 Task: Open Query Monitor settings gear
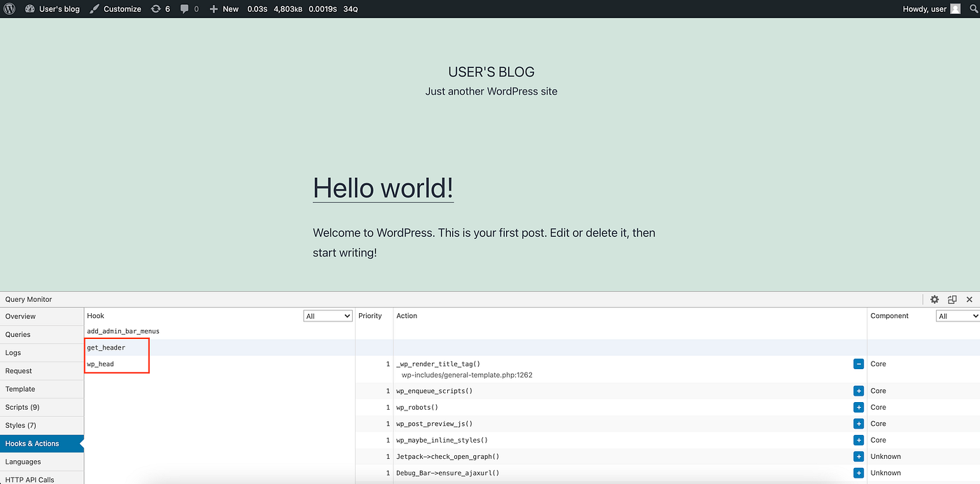(x=934, y=300)
